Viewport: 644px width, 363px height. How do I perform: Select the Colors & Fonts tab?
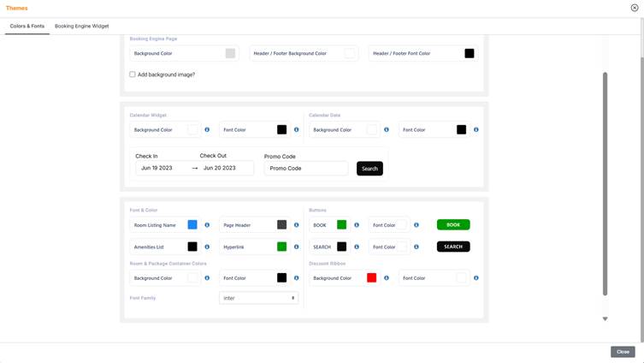[27, 27]
